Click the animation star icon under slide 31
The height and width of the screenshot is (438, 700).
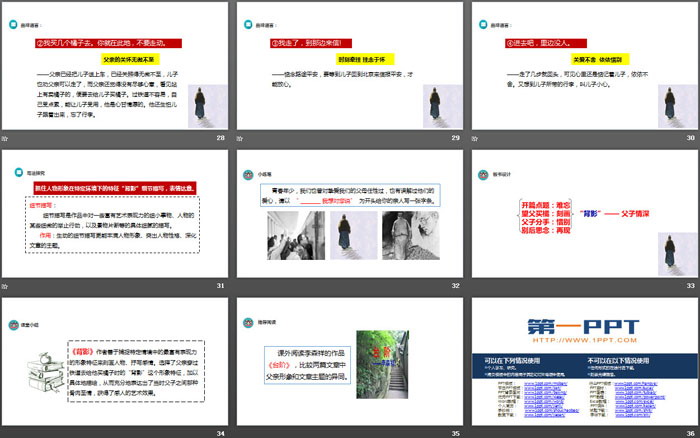pos(5,286)
